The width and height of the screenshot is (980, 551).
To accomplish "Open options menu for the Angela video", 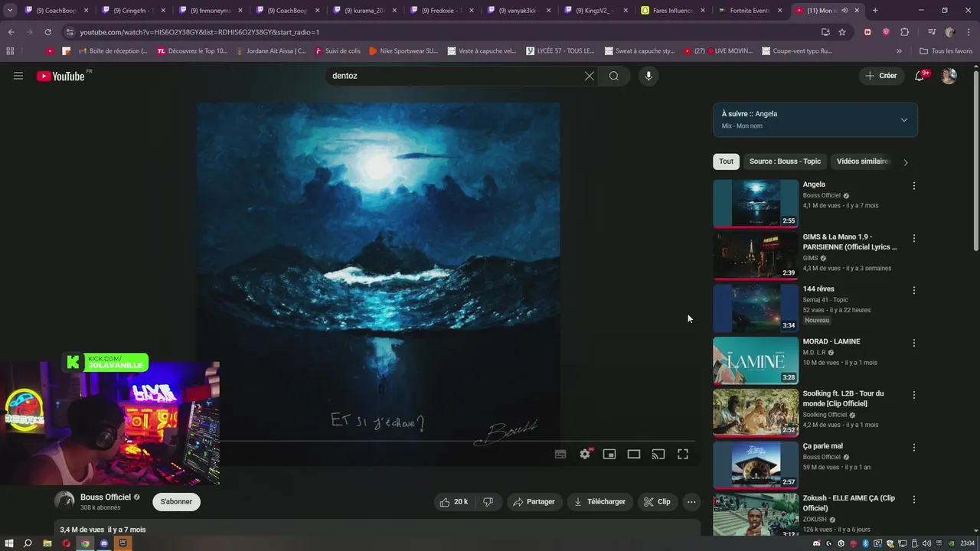I will [x=913, y=186].
